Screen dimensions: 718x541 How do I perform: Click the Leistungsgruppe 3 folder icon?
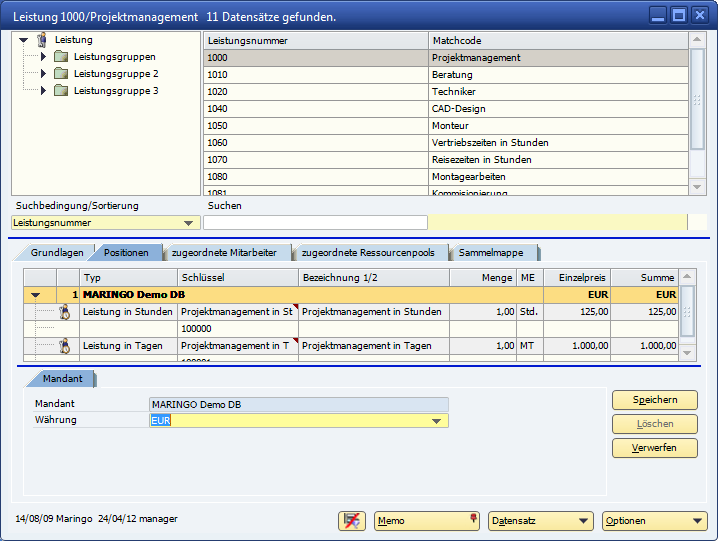pyautogui.click(x=61, y=91)
